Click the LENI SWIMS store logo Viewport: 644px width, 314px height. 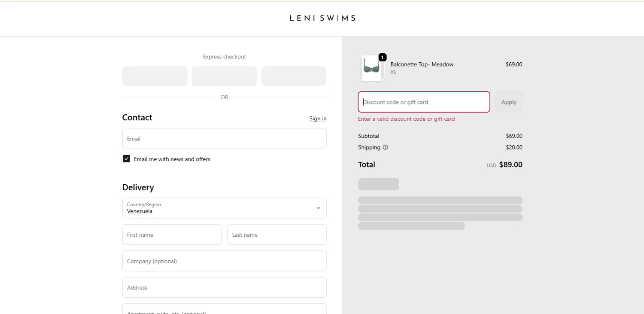[x=322, y=18]
